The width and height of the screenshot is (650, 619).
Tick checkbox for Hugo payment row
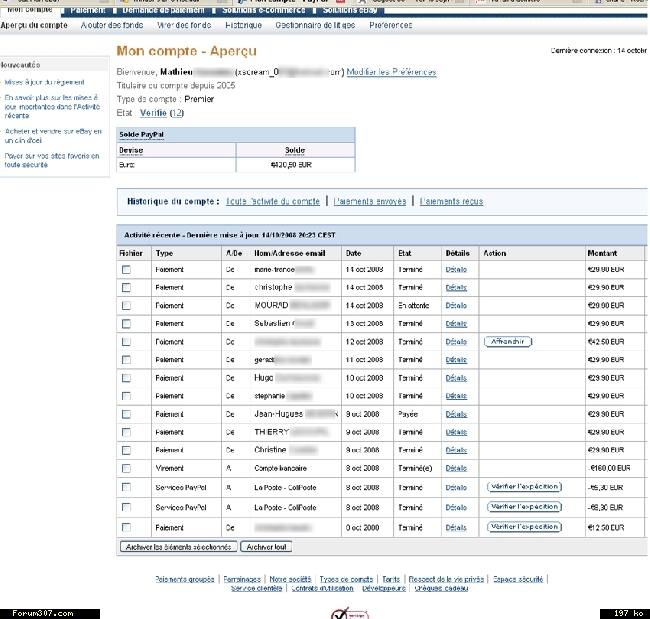tap(126, 378)
